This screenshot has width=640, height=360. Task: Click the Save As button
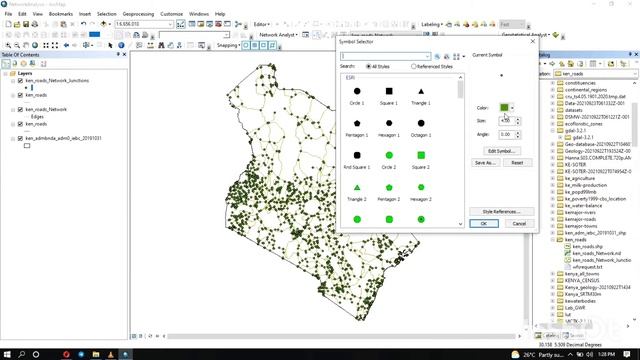(x=485, y=163)
